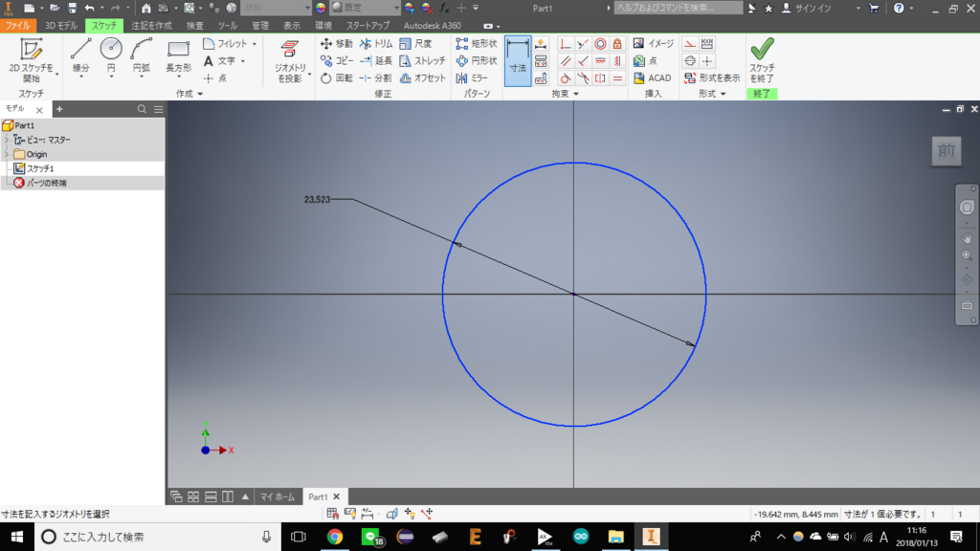The width and height of the screenshot is (980, 551).
Task: Select the 23.523 dimension value
Action: pos(317,200)
